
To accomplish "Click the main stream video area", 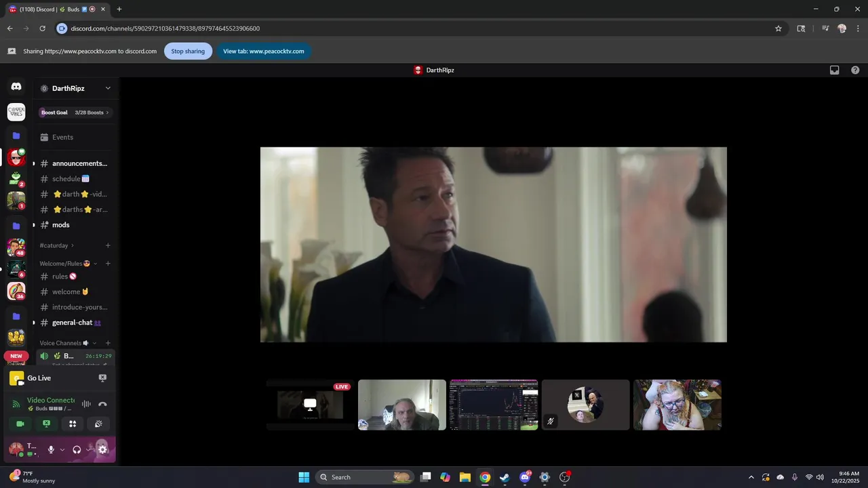I will 494,245.
